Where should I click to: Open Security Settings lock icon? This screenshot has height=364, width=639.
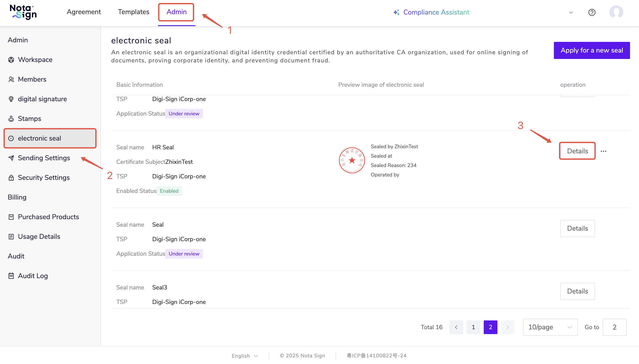11,178
